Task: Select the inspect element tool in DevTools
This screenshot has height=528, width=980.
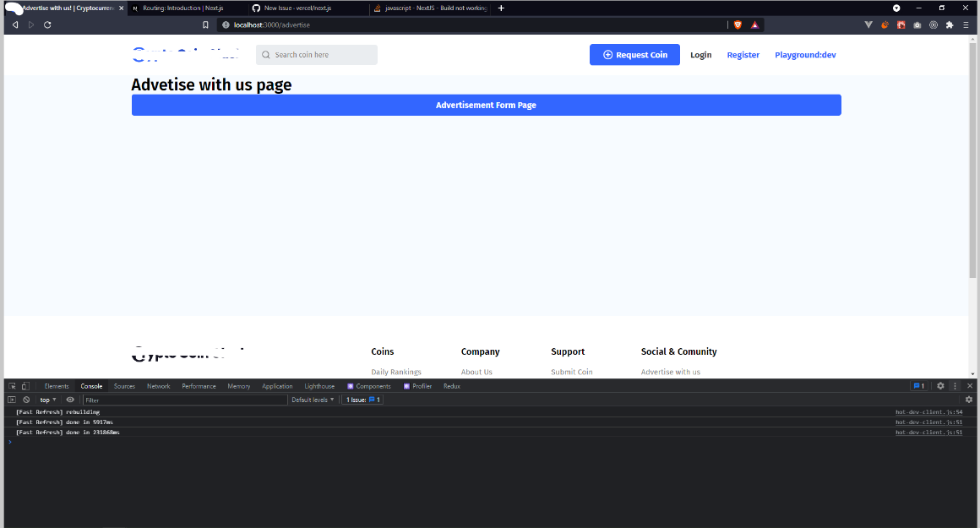Action: coord(12,385)
